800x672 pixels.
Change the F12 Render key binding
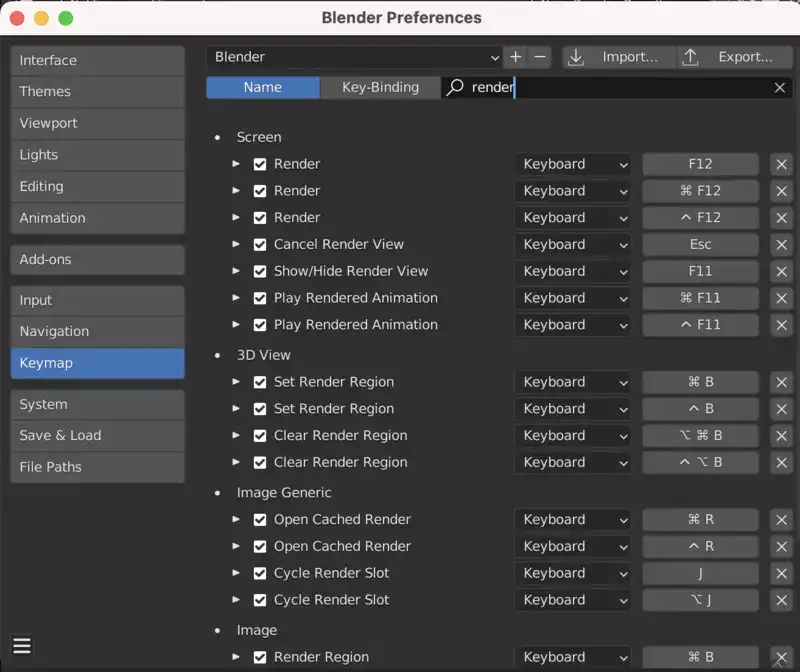[700, 164]
